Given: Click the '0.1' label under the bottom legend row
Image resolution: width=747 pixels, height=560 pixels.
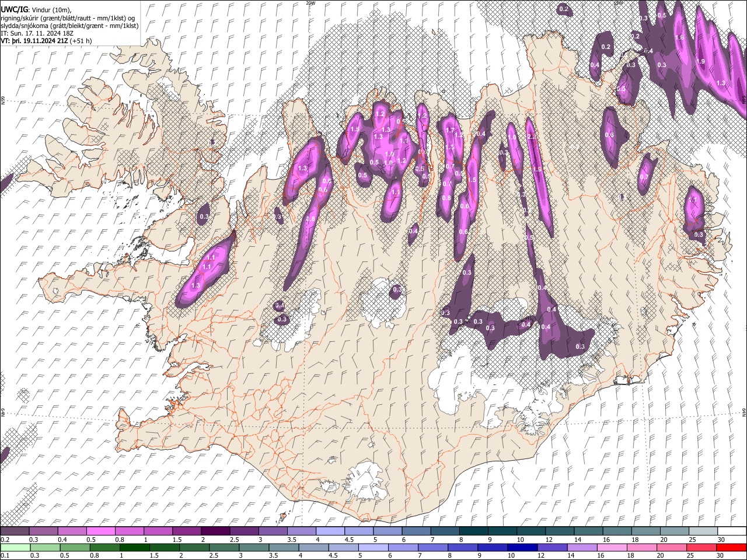Looking at the screenshot, I should coord(4,555).
